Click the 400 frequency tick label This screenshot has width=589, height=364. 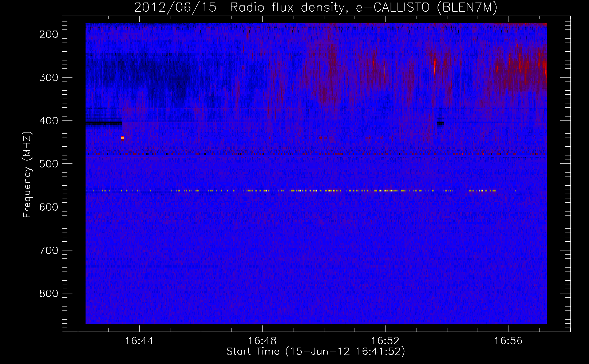49,121
